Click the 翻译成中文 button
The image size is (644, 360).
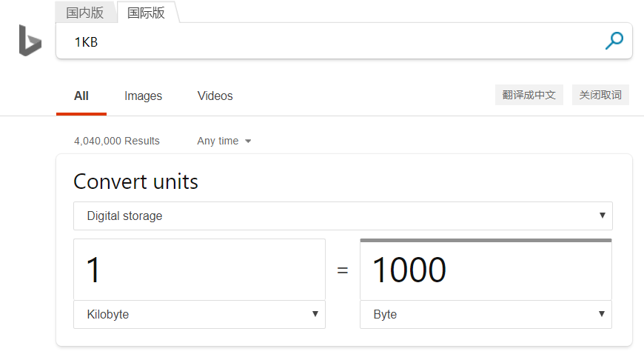coord(529,95)
